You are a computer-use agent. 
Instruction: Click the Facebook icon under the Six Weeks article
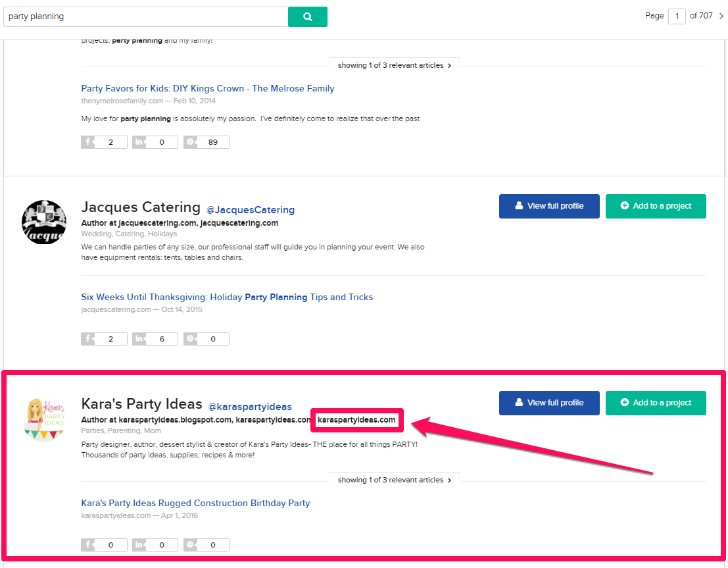[x=88, y=338]
